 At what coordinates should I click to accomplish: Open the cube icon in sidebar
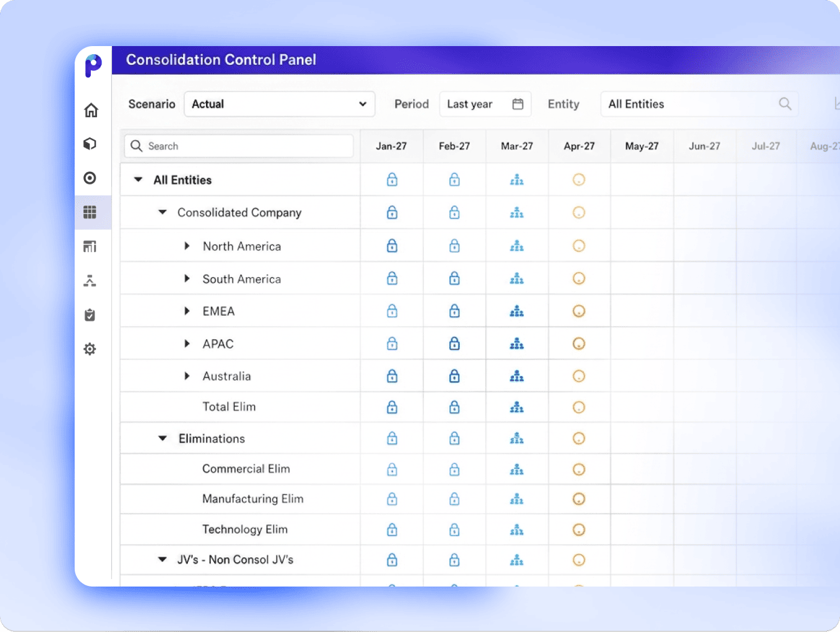90,144
